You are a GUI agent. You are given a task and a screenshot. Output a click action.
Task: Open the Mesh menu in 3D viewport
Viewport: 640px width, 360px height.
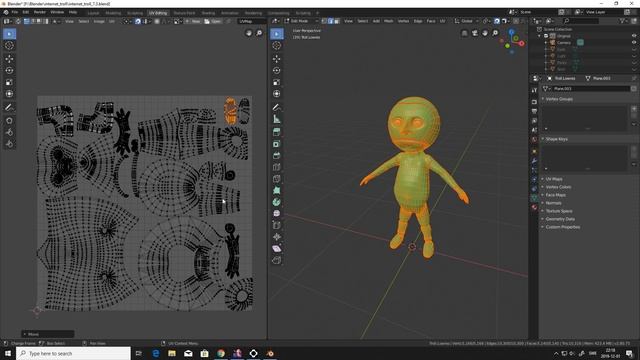(389, 21)
